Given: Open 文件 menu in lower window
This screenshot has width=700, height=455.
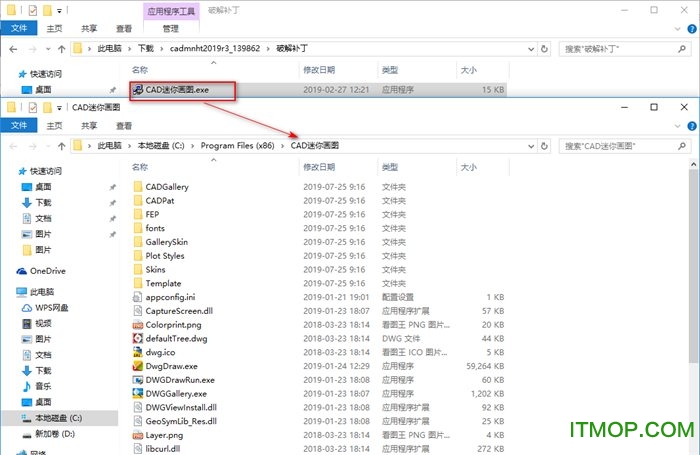Looking at the screenshot, I should pyautogui.click(x=19, y=125).
